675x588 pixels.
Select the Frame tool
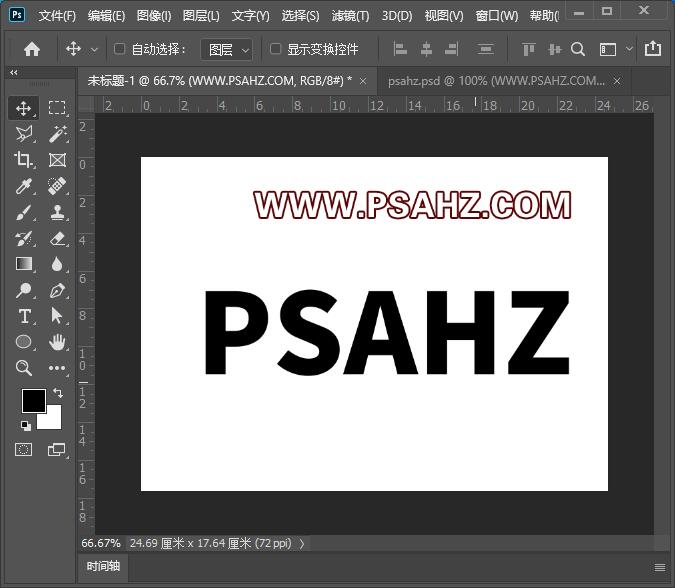click(57, 160)
